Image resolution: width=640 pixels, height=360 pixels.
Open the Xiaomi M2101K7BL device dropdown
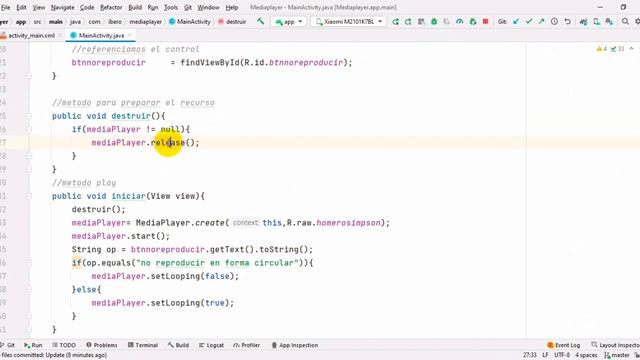[x=349, y=22]
